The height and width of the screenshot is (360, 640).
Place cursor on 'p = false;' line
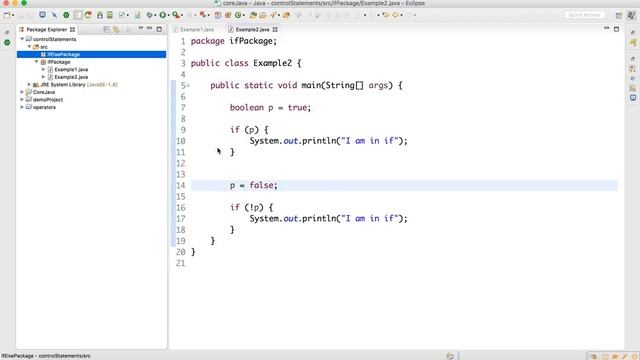(x=253, y=185)
